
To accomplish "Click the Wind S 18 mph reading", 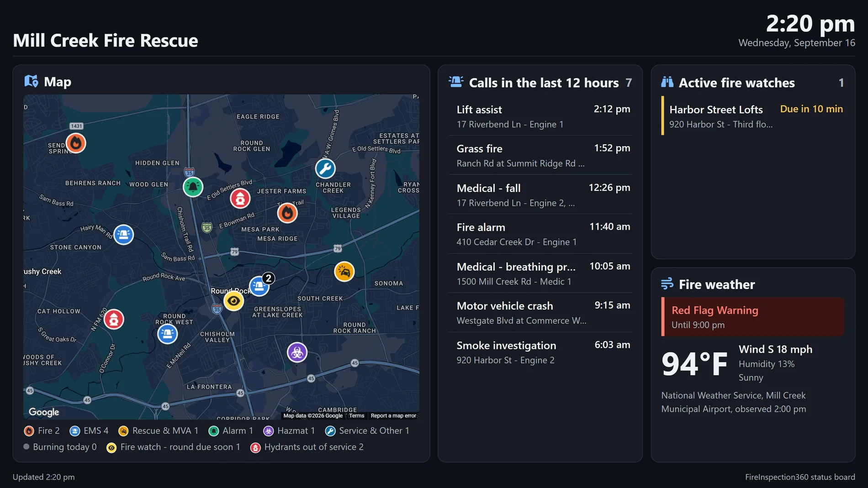I will [x=775, y=349].
